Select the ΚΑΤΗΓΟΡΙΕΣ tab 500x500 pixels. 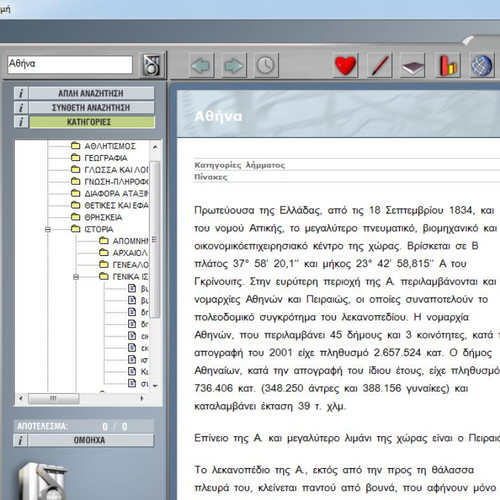point(92,122)
